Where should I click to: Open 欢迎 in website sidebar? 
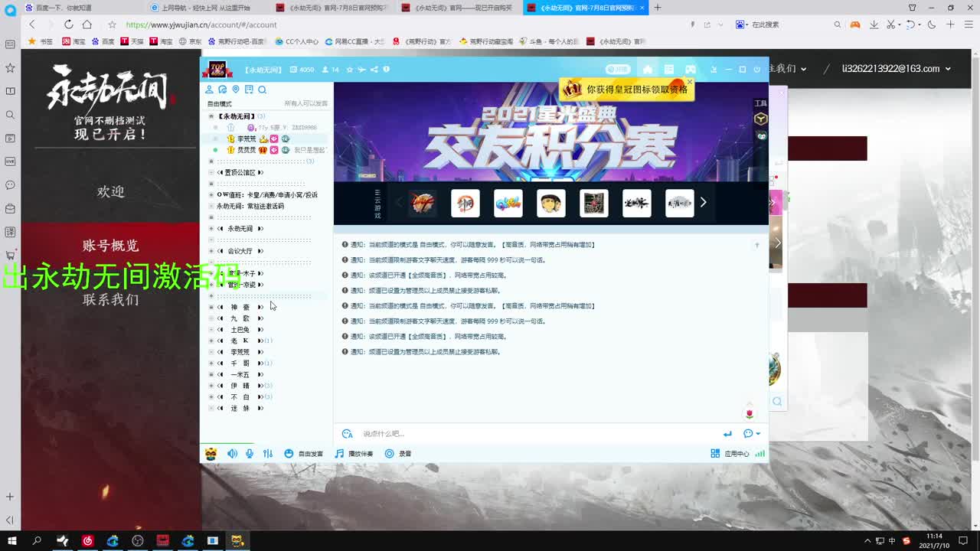tap(110, 191)
